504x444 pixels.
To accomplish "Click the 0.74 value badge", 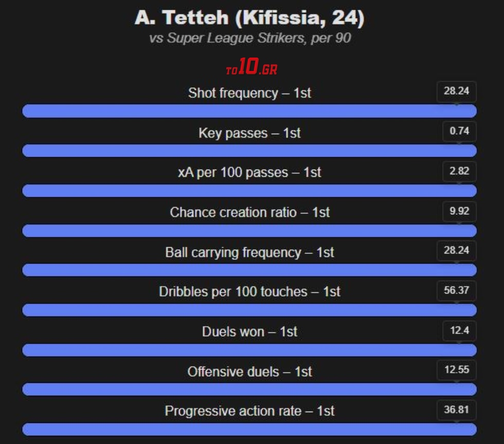I will [x=459, y=132].
